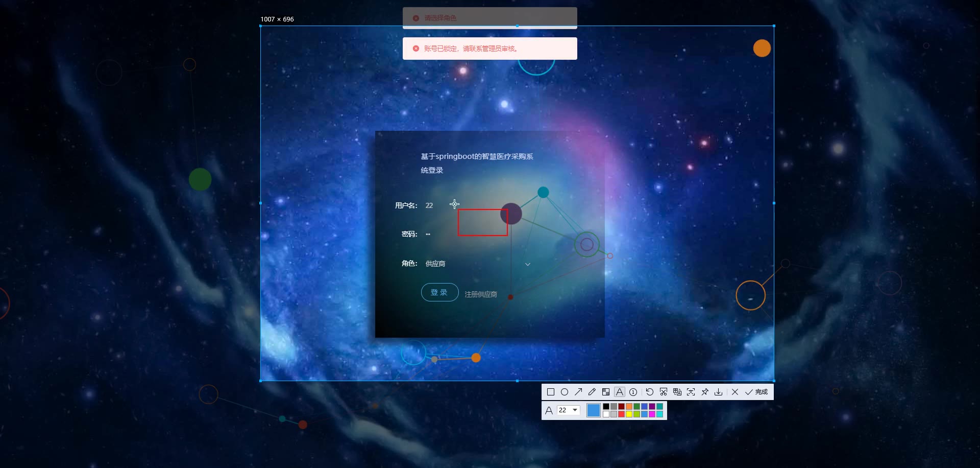Click the 用户名 username input field
The height and width of the screenshot is (468, 980).
tap(479, 205)
